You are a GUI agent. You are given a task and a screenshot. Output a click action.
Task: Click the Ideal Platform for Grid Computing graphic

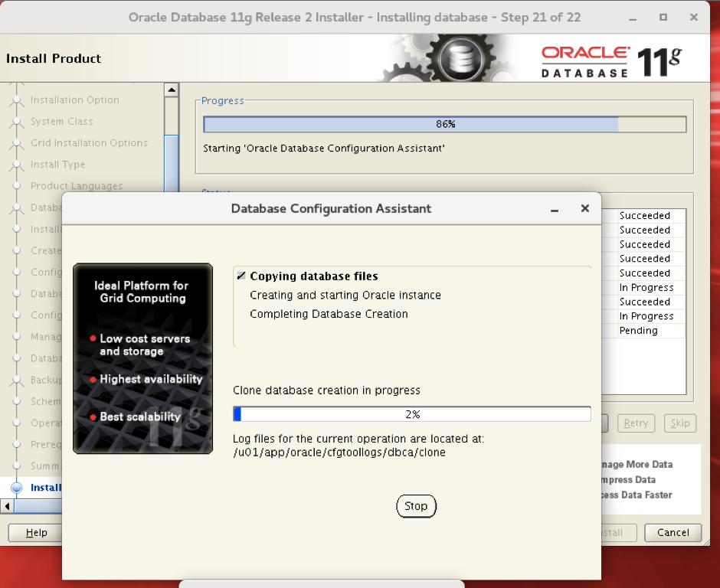(x=142, y=358)
